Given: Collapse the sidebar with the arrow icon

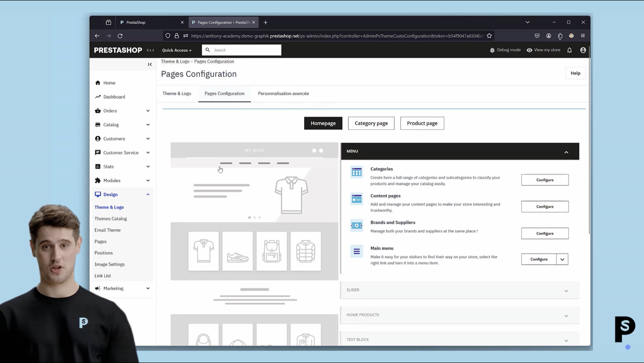Looking at the screenshot, I should [x=150, y=64].
